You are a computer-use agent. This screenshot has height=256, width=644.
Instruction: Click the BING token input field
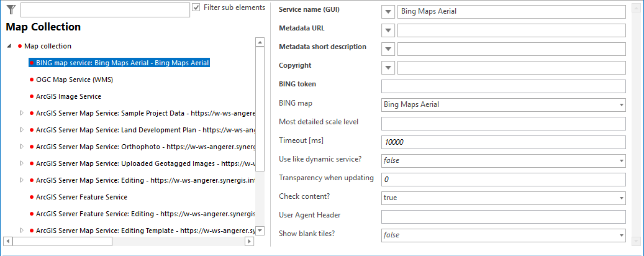(x=504, y=86)
